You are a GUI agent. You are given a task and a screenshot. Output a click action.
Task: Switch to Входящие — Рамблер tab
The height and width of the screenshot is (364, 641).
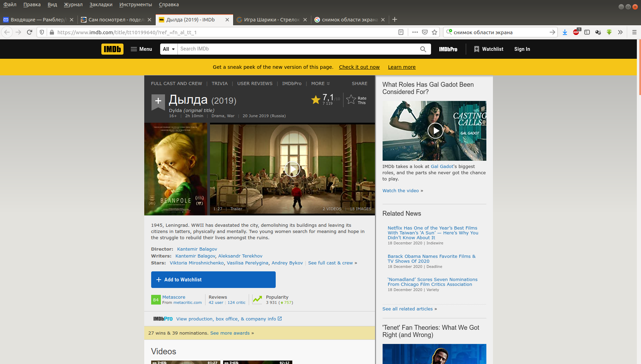38,20
